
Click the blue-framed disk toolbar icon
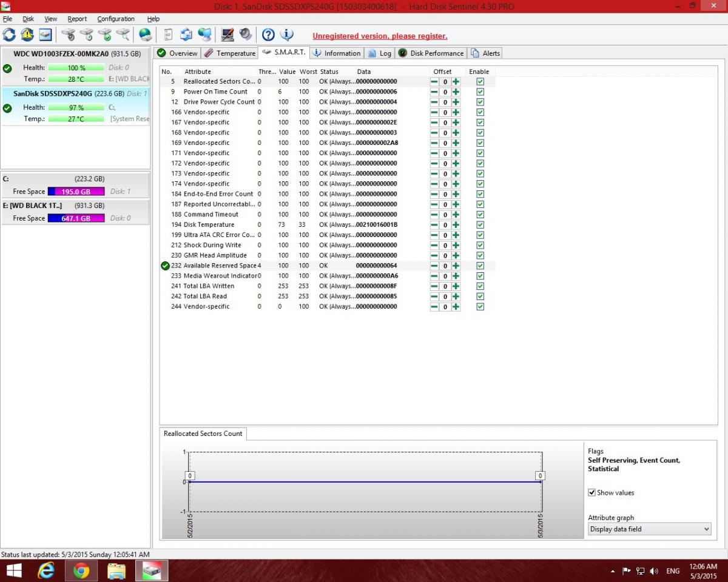point(45,35)
